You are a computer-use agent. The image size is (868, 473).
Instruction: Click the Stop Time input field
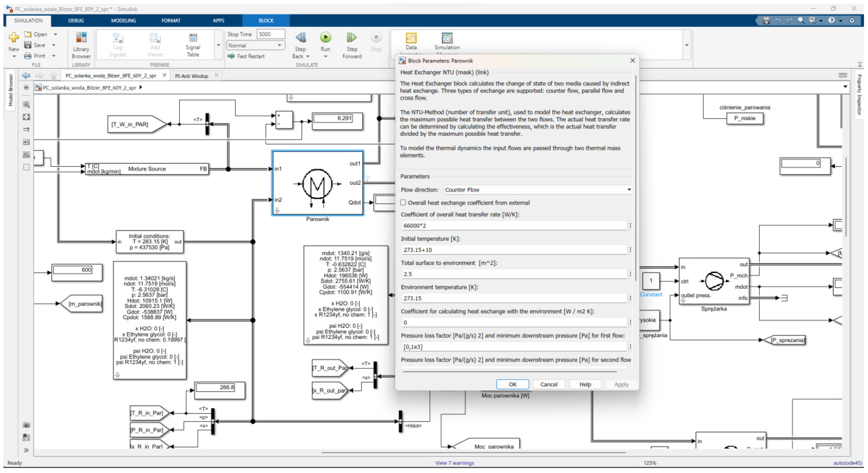point(271,34)
